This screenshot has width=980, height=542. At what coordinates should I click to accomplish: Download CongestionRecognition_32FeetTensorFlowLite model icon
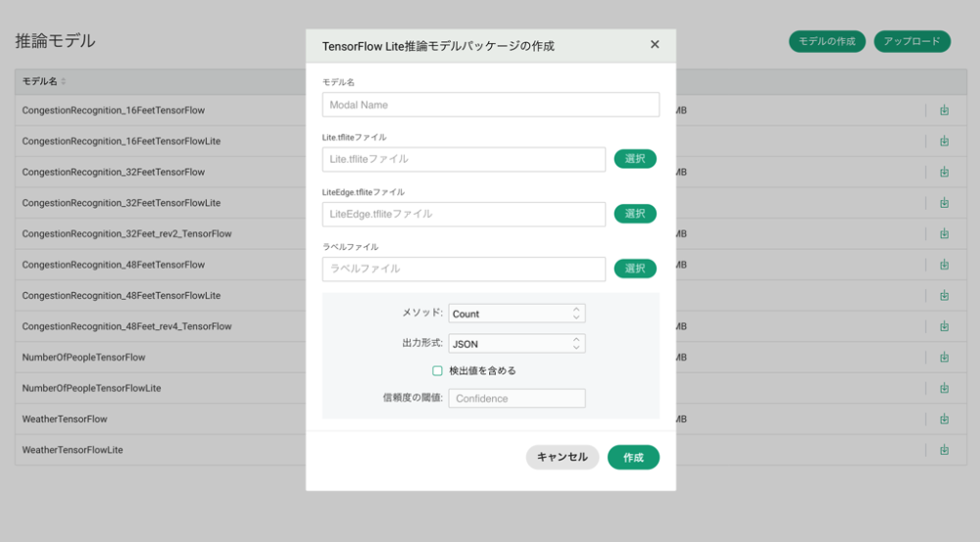(944, 203)
